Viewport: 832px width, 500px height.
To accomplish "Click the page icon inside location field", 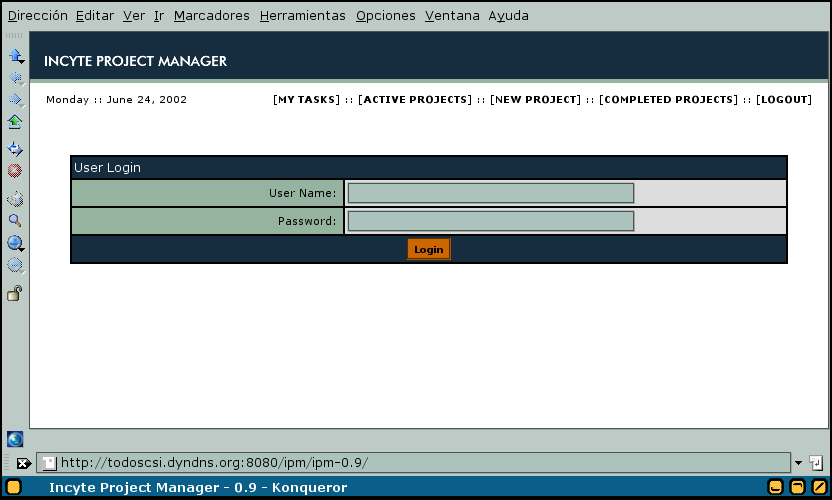I will click(x=49, y=463).
